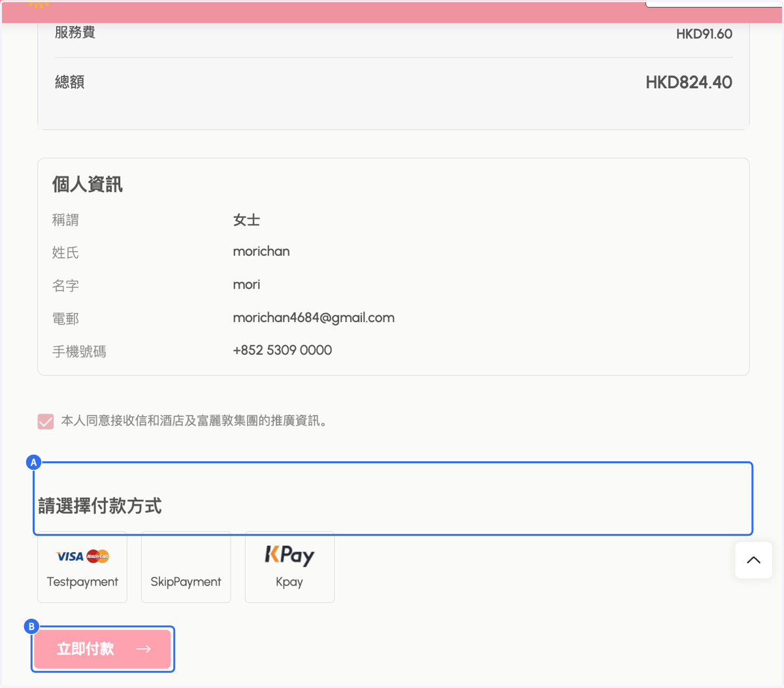Click the 請選擇付款方式 heading
The width and height of the screenshot is (784, 688).
pyautogui.click(x=100, y=506)
